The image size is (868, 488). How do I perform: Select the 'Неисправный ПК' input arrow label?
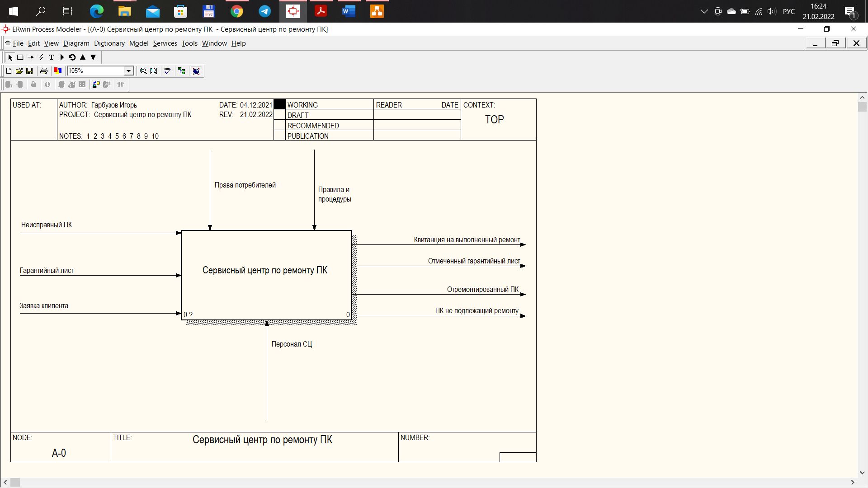point(47,225)
